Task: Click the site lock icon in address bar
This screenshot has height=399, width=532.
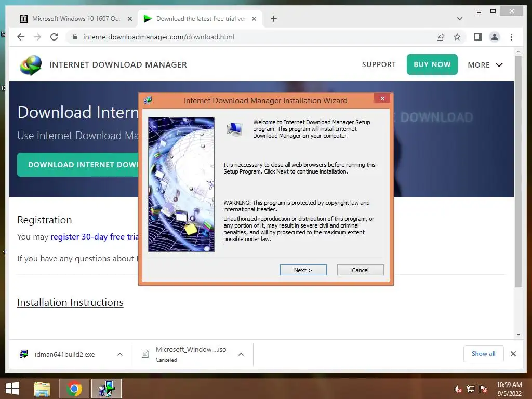Action: [75, 37]
